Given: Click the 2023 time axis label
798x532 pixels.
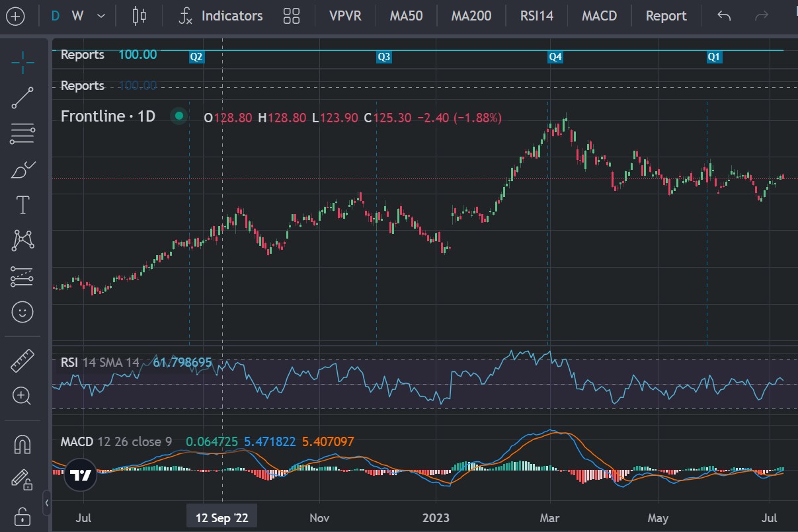Looking at the screenshot, I should pyautogui.click(x=436, y=517).
